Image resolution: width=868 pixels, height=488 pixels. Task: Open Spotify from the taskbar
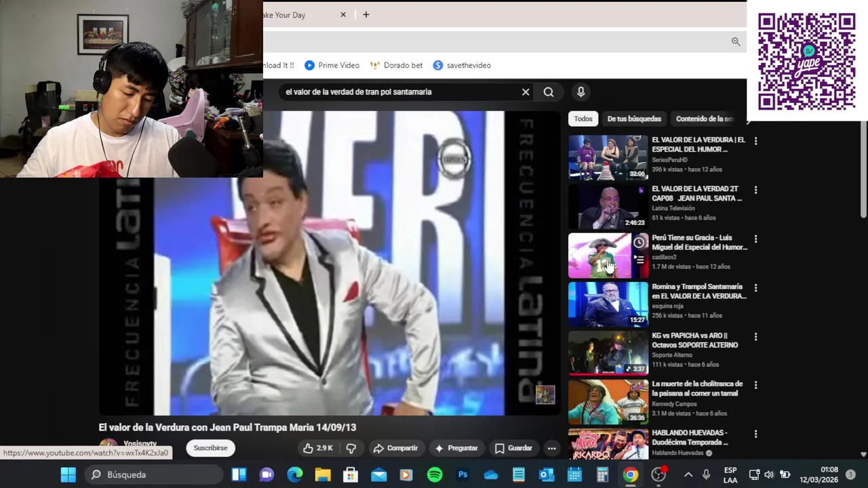coord(435,474)
